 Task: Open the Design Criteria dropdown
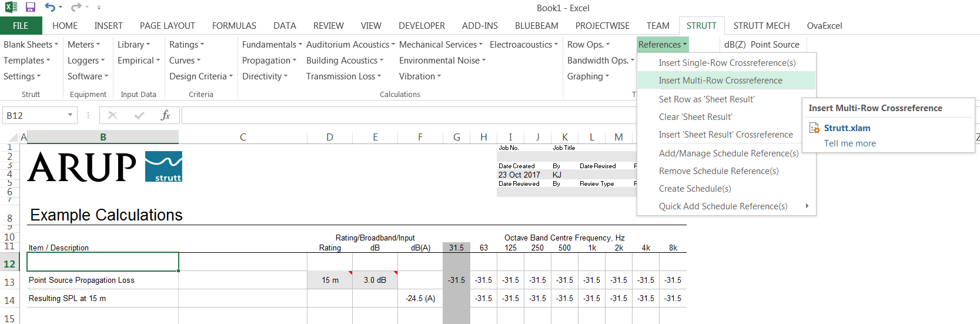[x=201, y=76]
